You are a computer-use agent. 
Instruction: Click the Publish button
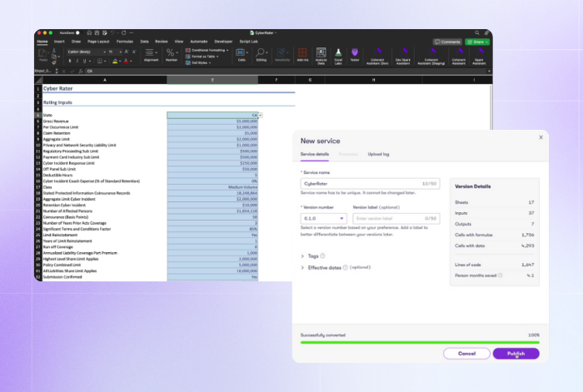(516, 354)
